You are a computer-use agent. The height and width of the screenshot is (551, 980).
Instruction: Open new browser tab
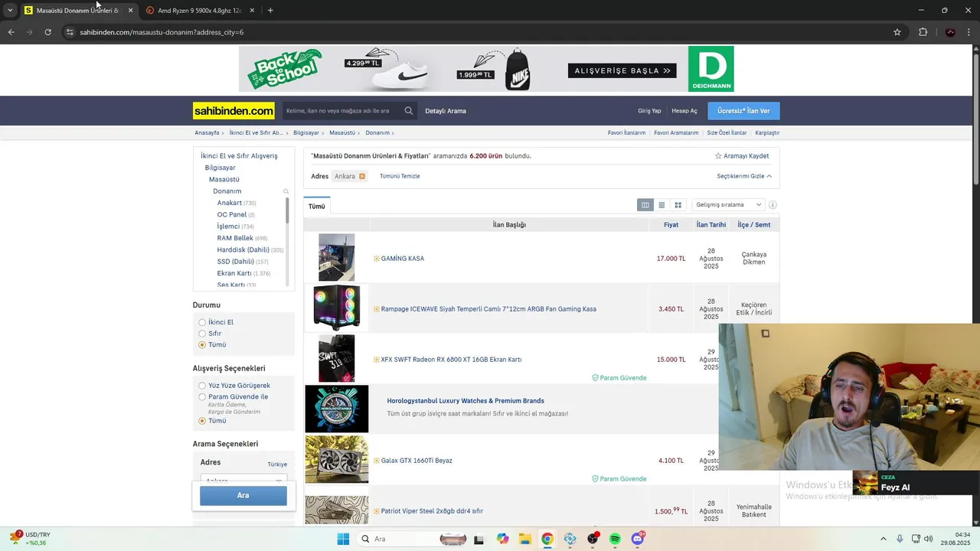270,11
